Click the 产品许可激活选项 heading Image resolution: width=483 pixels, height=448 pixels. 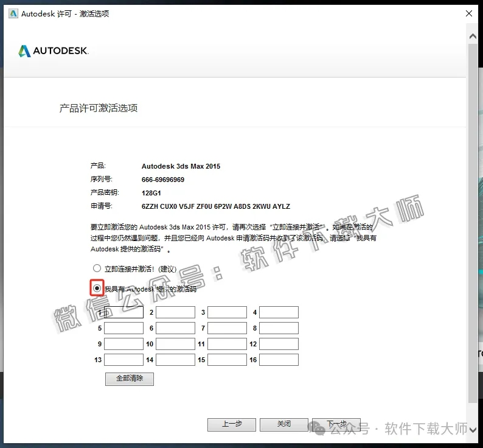pos(99,108)
